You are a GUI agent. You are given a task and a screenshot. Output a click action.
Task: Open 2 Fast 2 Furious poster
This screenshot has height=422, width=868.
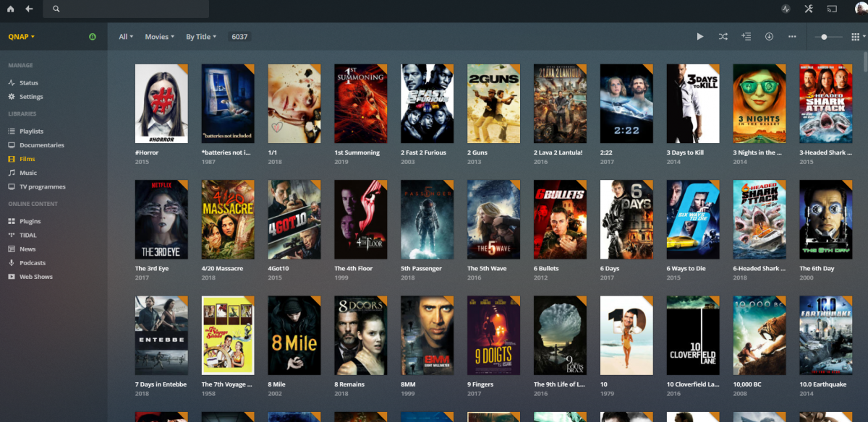(427, 103)
